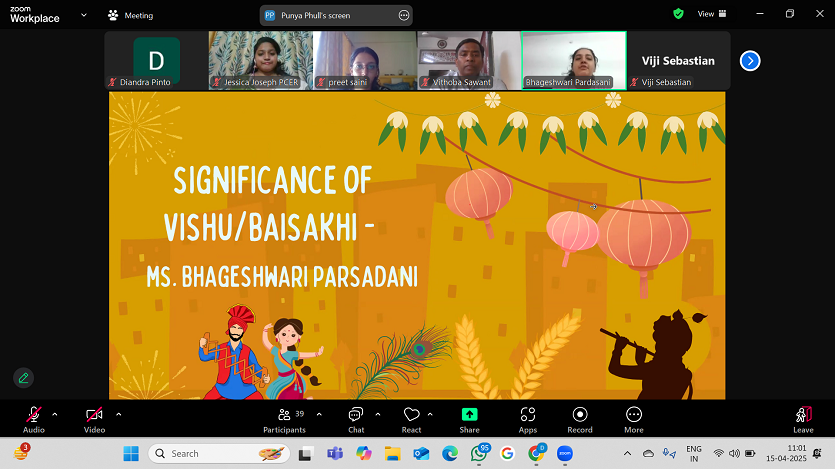Viewport: 835px width, 469px height.
Task: Click the green annotate pencil icon
Action: coord(22,378)
